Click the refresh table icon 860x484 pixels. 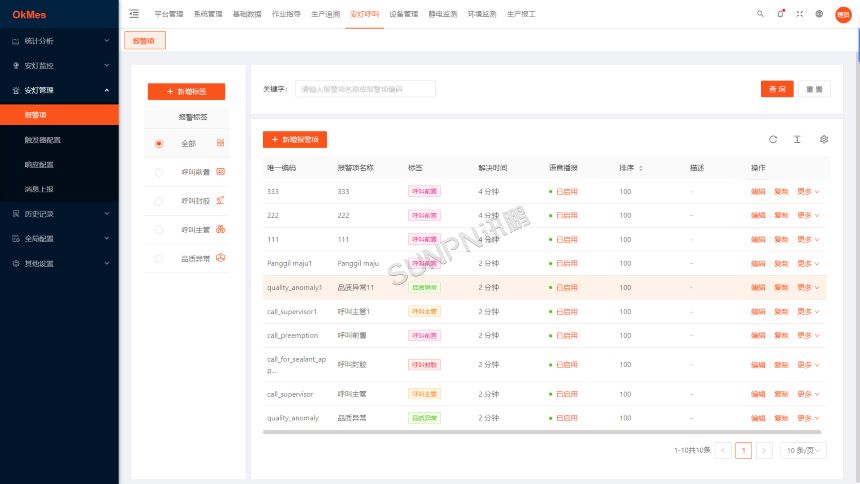(773, 139)
